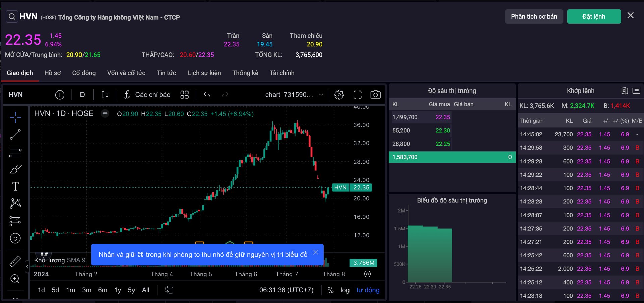
Task: Select the Text annotation tool
Action: coord(15,186)
